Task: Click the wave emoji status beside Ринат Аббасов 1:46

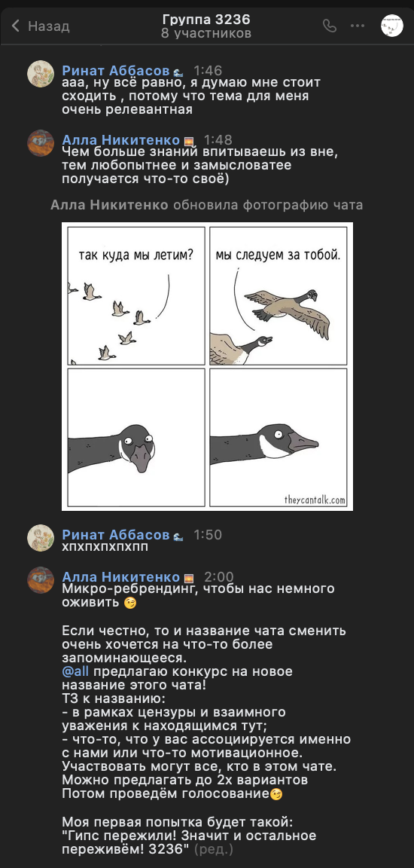Action: [x=178, y=72]
